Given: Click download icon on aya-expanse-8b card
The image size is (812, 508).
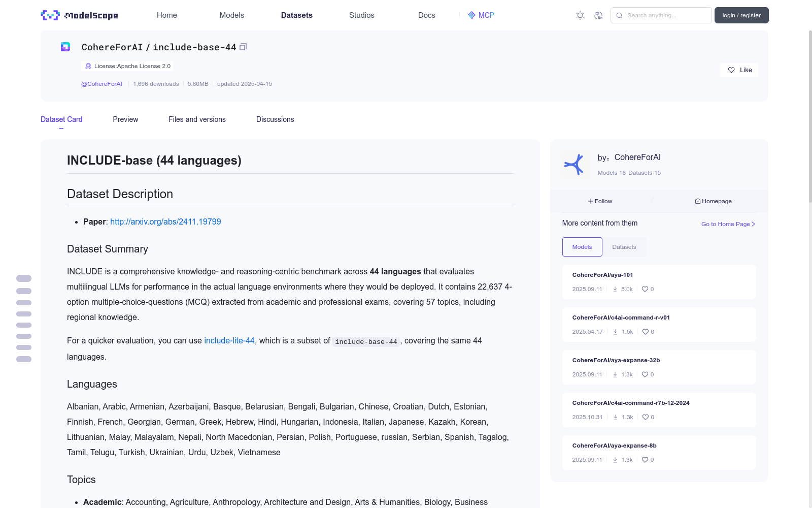Looking at the screenshot, I should 615,460.
